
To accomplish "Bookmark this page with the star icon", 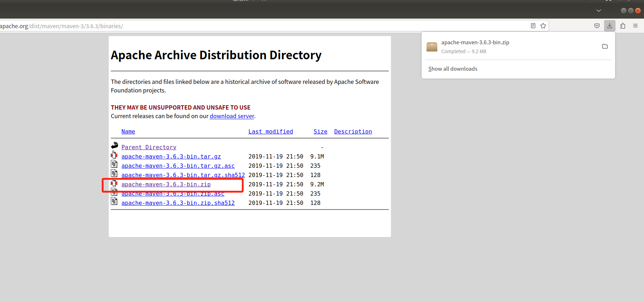I will pyautogui.click(x=543, y=26).
